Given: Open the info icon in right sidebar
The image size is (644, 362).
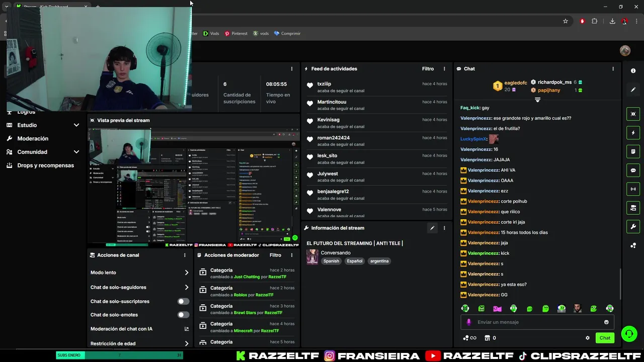Looking at the screenshot, I should pos(633,71).
